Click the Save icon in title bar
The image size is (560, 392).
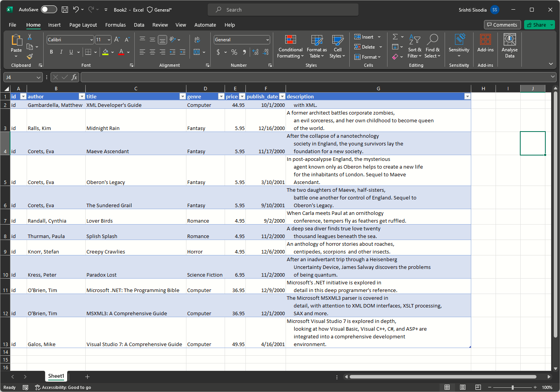click(x=65, y=10)
